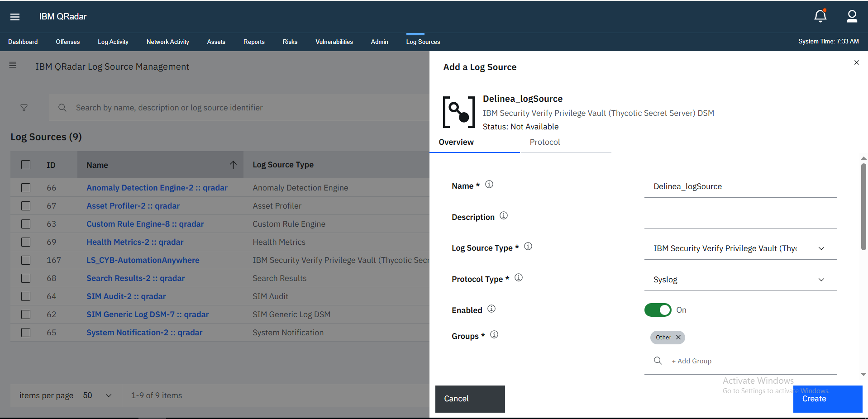
Task: Open the main hamburger navigation menu
Action: pyautogui.click(x=15, y=17)
